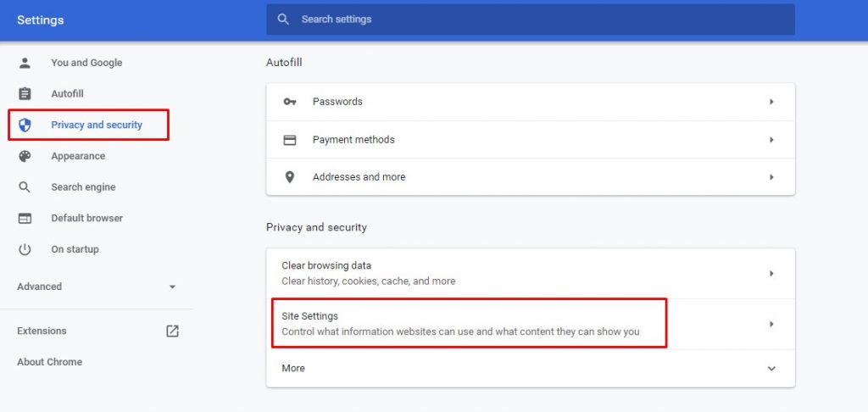This screenshot has height=412, width=868.
Task: Click the shield Privacy and security icon
Action: pyautogui.click(x=25, y=125)
